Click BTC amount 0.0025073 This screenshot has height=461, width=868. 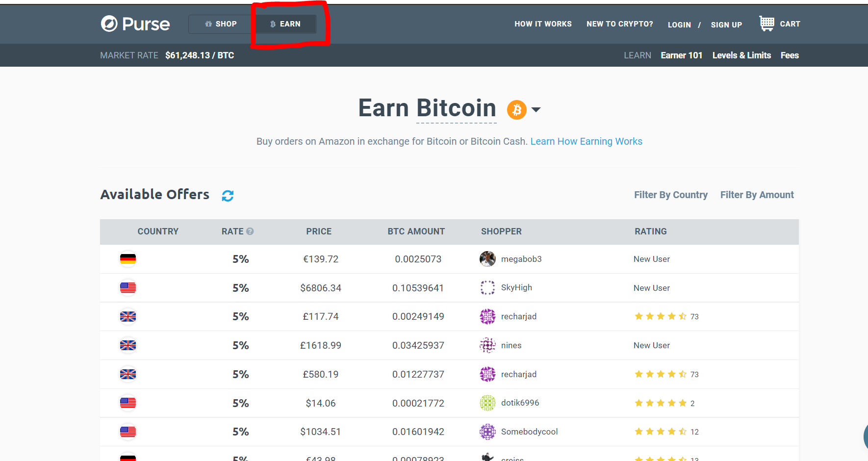pos(418,259)
